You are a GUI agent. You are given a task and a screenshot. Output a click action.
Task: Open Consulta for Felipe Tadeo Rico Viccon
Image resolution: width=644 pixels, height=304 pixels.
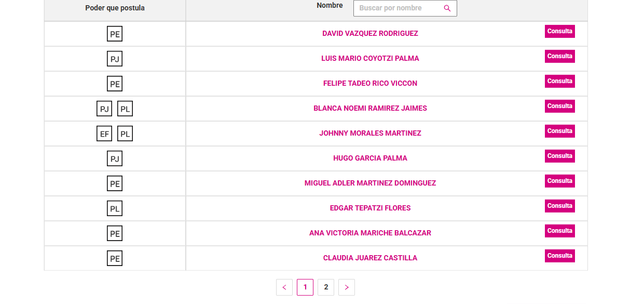click(560, 81)
